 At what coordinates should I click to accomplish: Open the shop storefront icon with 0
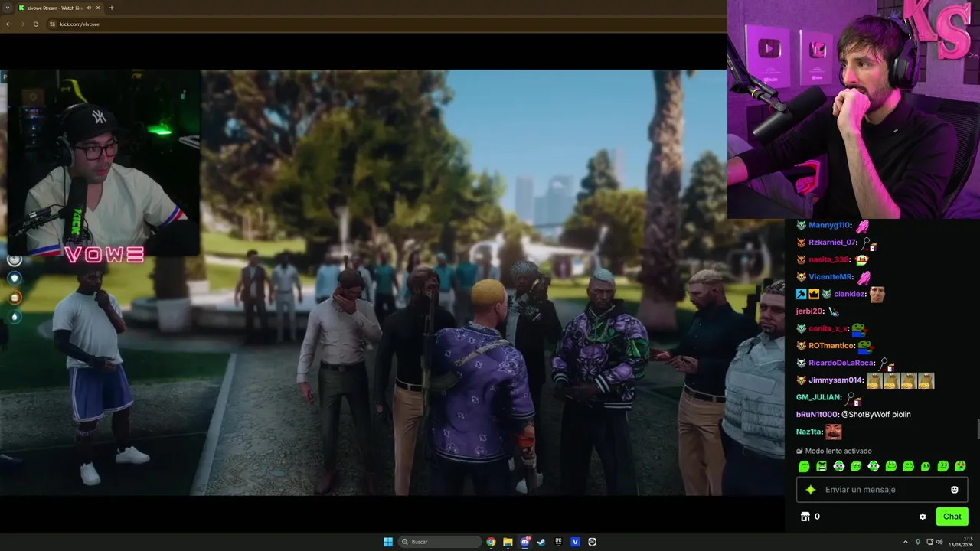pos(810,517)
